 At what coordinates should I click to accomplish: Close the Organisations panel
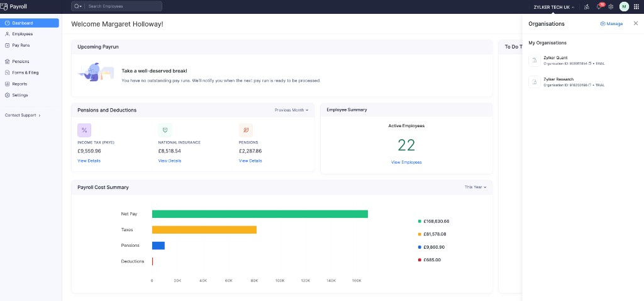[x=636, y=23]
